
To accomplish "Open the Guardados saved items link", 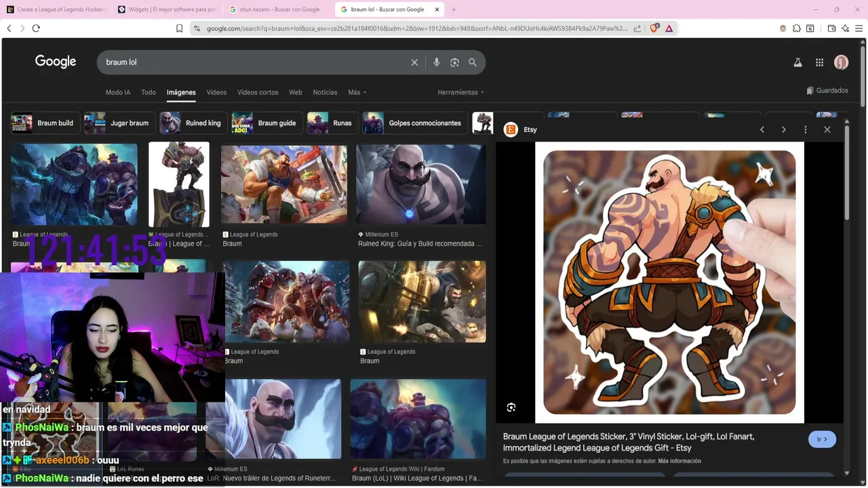I will [x=827, y=91].
